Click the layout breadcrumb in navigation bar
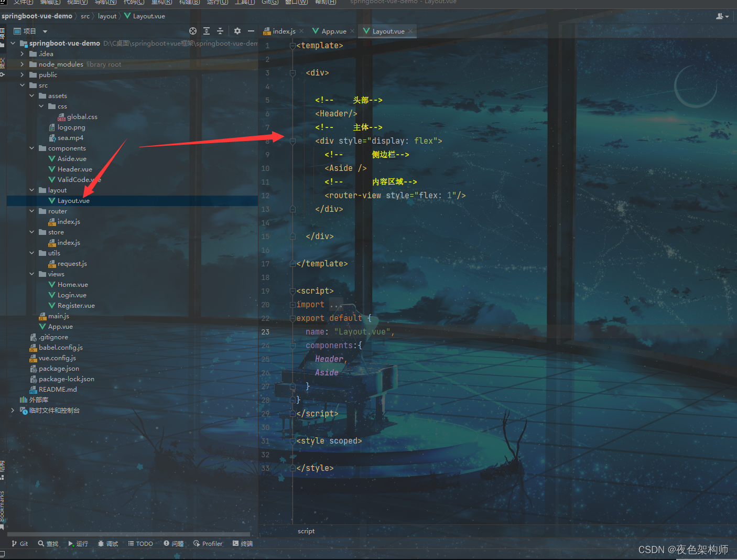Viewport: 737px width, 560px height. [x=107, y=16]
